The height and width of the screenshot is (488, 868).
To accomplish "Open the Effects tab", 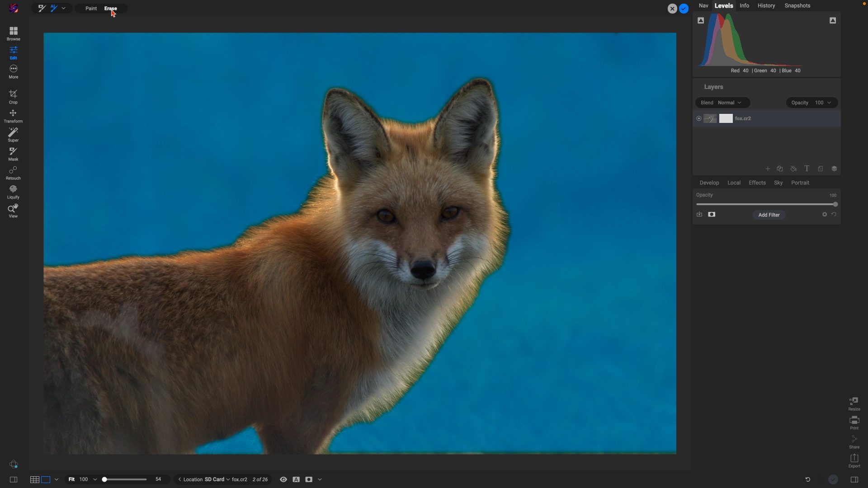I will pyautogui.click(x=757, y=183).
